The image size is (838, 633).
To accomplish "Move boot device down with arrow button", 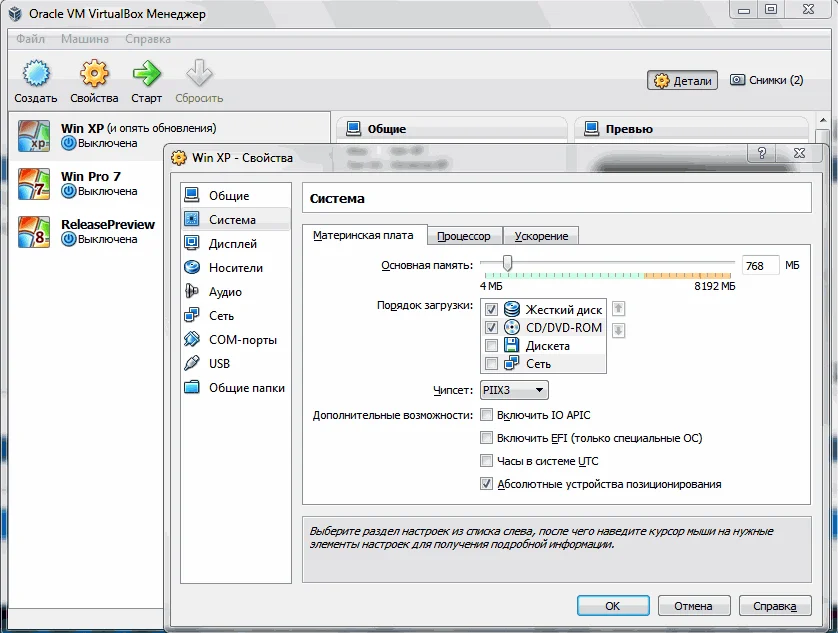I will pyautogui.click(x=618, y=330).
